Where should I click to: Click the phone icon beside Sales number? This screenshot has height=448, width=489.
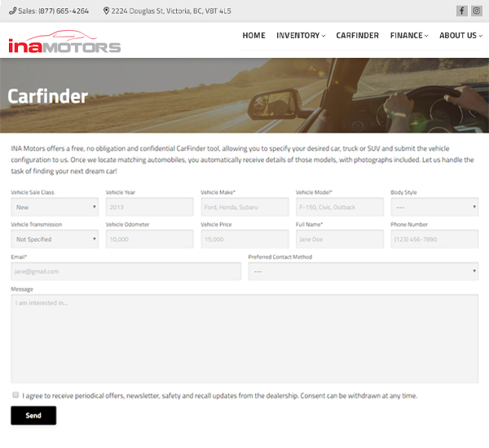tap(12, 11)
